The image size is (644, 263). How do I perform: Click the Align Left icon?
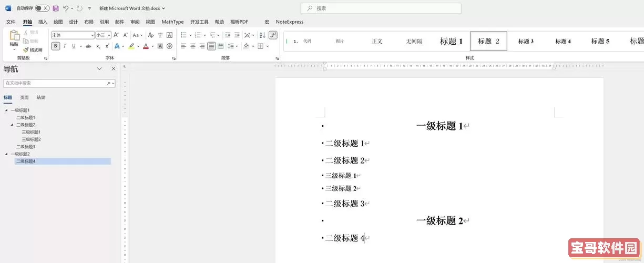tap(183, 46)
